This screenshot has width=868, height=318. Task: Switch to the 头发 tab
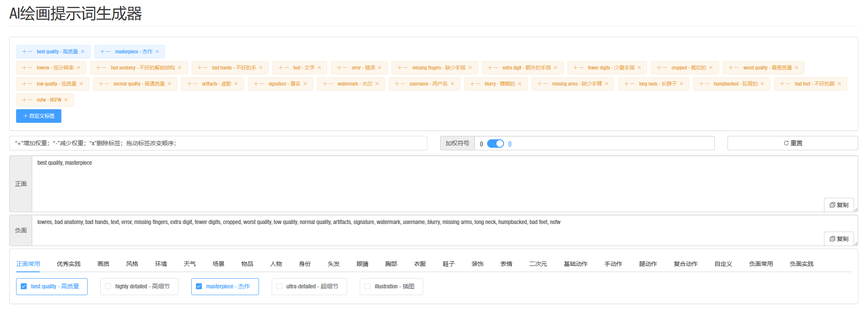pyautogui.click(x=333, y=264)
